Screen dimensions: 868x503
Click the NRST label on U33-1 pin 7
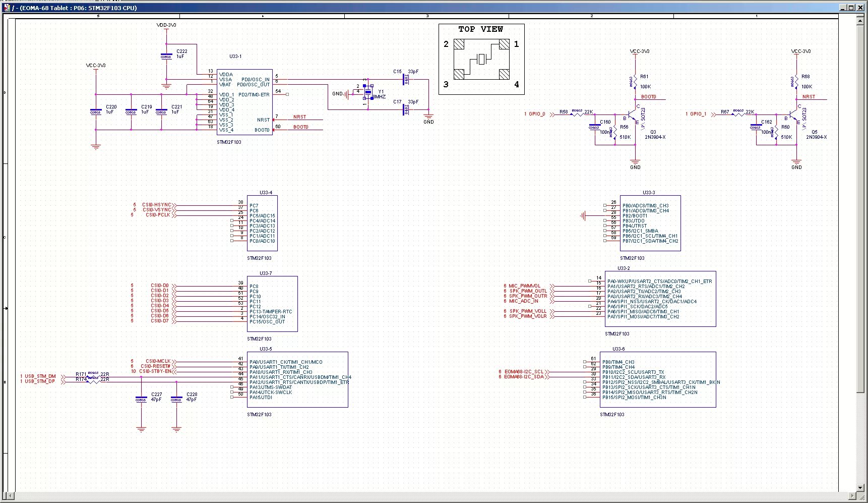(x=299, y=117)
